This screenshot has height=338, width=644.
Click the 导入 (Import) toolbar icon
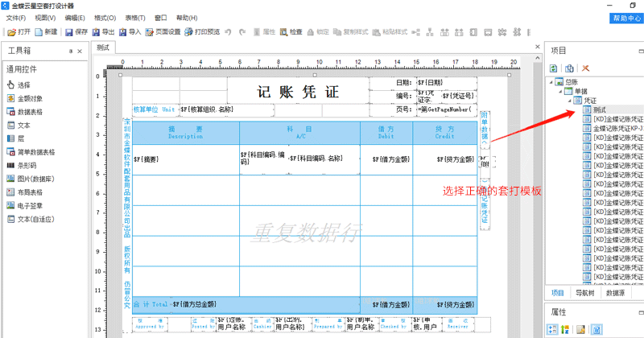coord(130,31)
